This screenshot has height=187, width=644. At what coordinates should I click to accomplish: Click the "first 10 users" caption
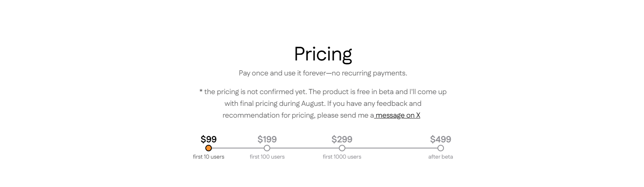pos(209,157)
